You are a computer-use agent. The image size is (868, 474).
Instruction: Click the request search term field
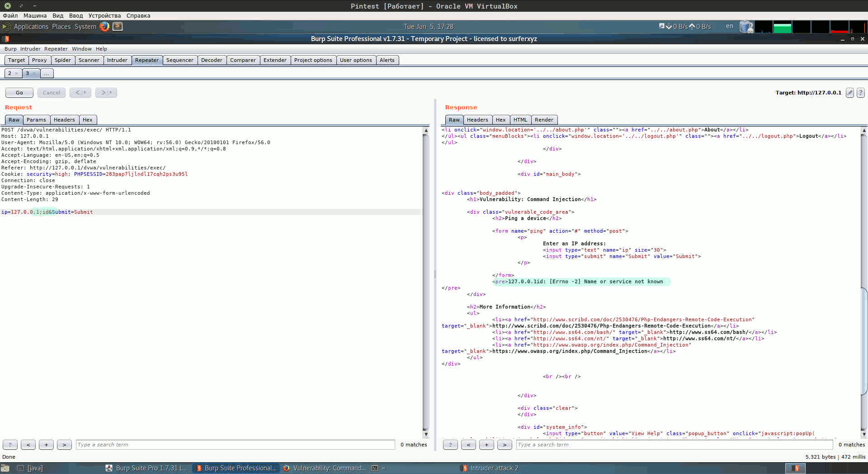point(235,445)
